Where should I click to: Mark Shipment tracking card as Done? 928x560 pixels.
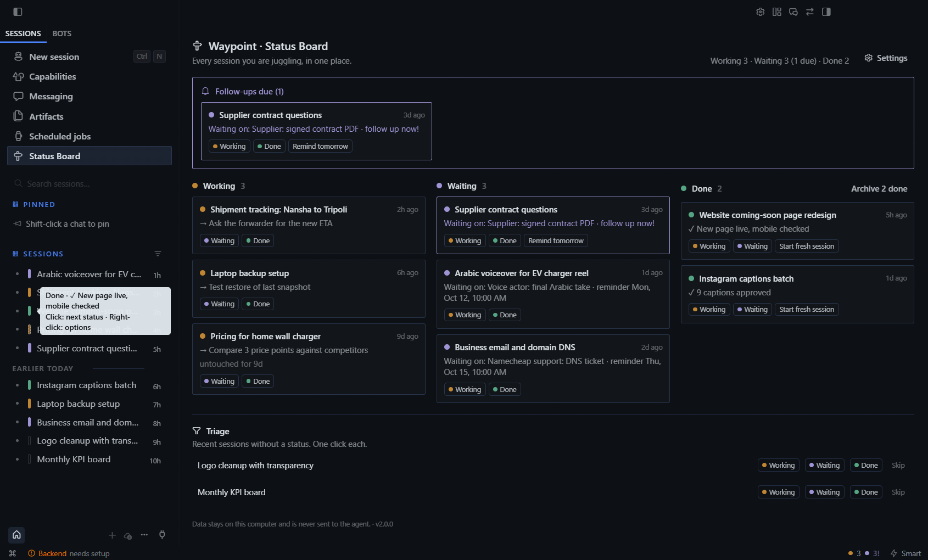258,241
